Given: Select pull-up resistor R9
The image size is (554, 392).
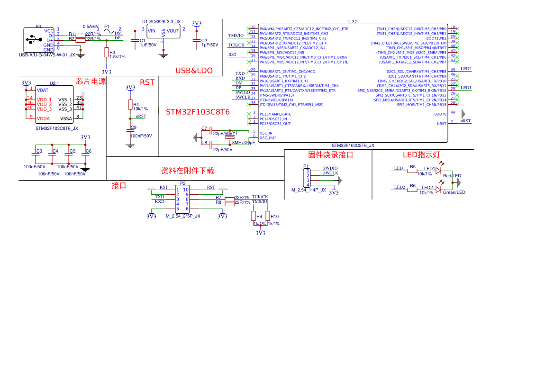Looking at the screenshot, I should [x=254, y=216].
